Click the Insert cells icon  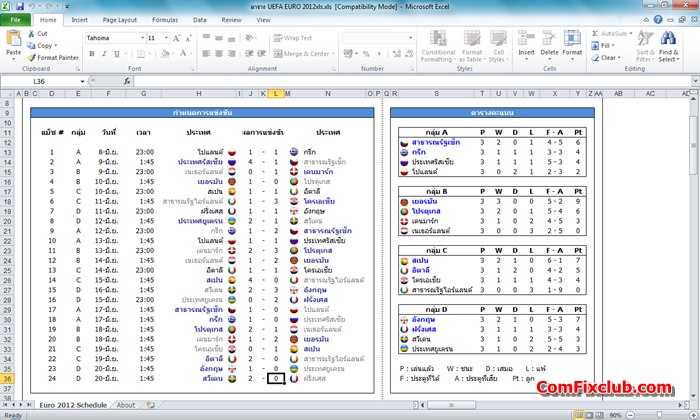coord(526,38)
